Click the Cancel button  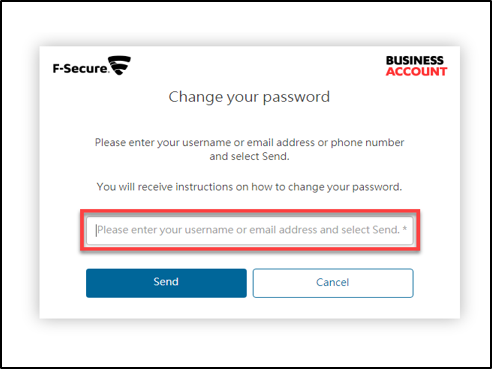click(x=333, y=283)
